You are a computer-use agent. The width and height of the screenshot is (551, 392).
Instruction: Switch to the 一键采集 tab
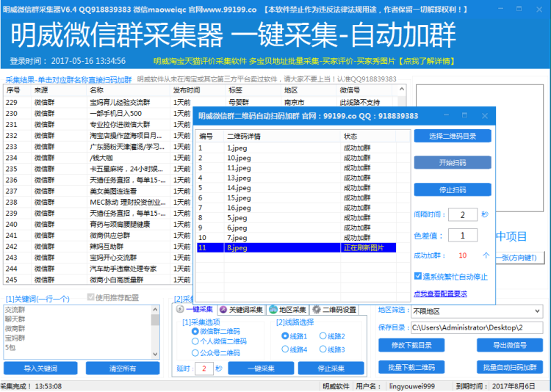(195, 310)
